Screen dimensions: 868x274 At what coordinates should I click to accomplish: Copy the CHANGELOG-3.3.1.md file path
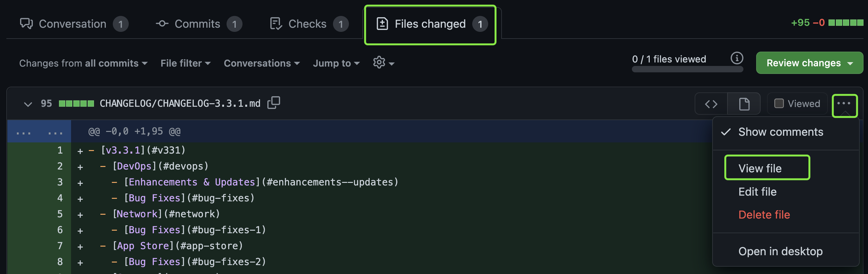pyautogui.click(x=274, y=103)
